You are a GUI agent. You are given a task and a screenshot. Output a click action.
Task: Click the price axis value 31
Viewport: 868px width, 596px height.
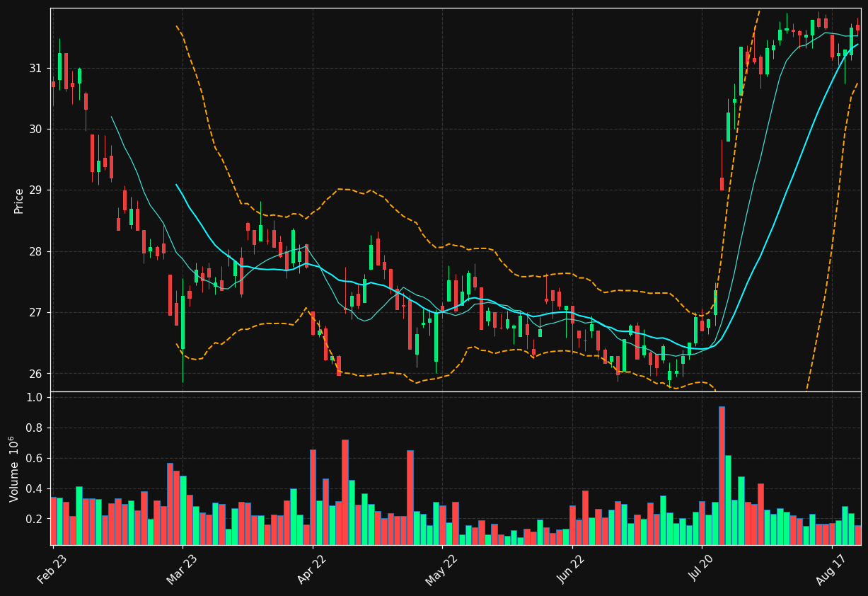point(35,69)
